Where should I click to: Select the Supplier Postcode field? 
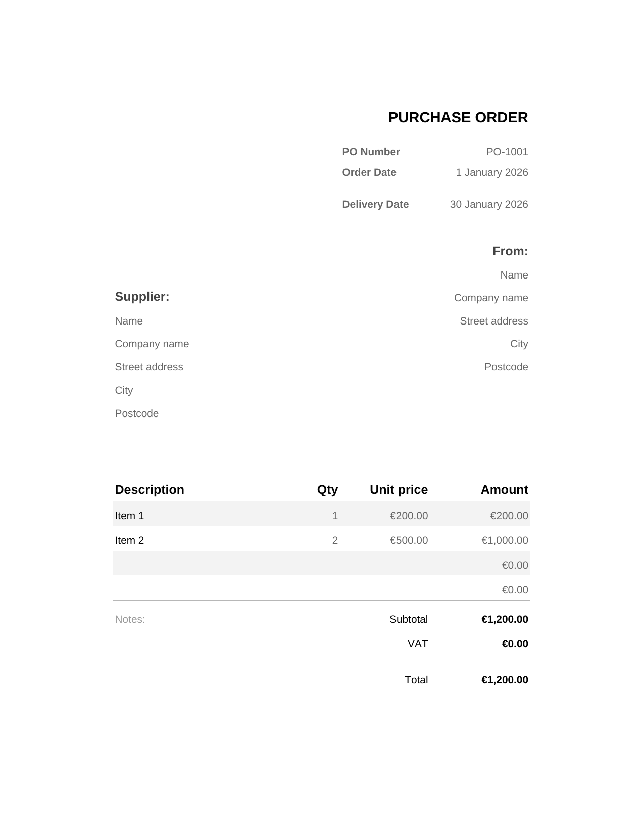click(136, 413)
